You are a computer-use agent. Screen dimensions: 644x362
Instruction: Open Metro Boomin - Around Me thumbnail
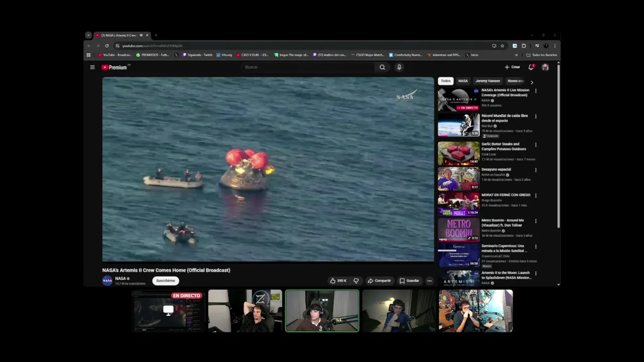458,229
